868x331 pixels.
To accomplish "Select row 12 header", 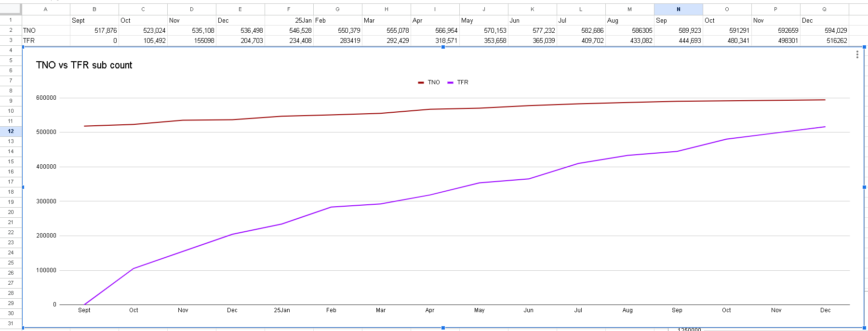I will click(x=11, y=131).
